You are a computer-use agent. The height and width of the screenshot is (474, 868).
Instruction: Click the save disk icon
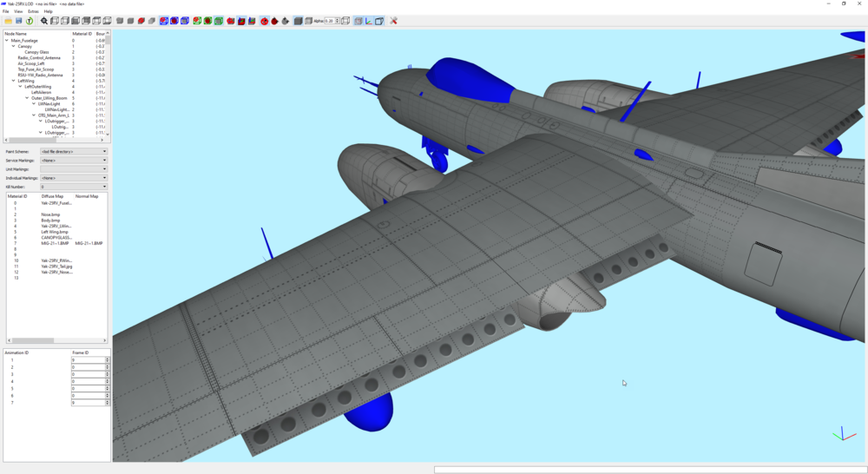19,21
